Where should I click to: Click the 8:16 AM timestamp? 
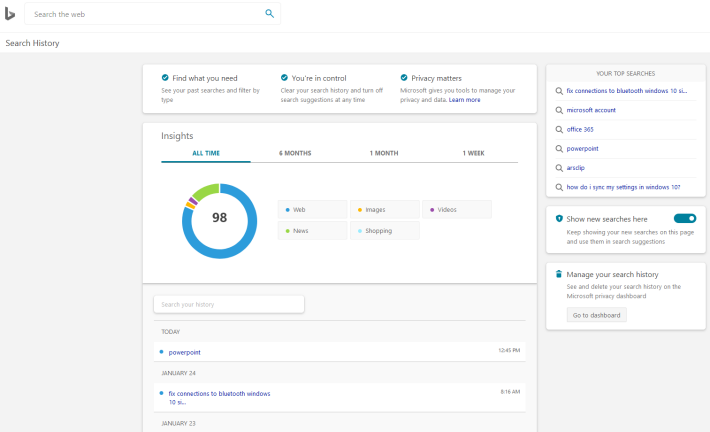pyautogui.click(x=510, y=392)
